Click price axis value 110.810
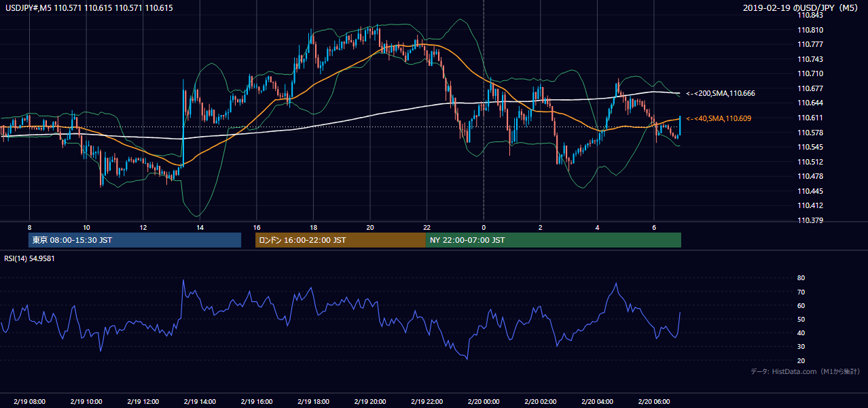Image resolution: width=868 pixels, height=408 pixels. click(811, 30)
